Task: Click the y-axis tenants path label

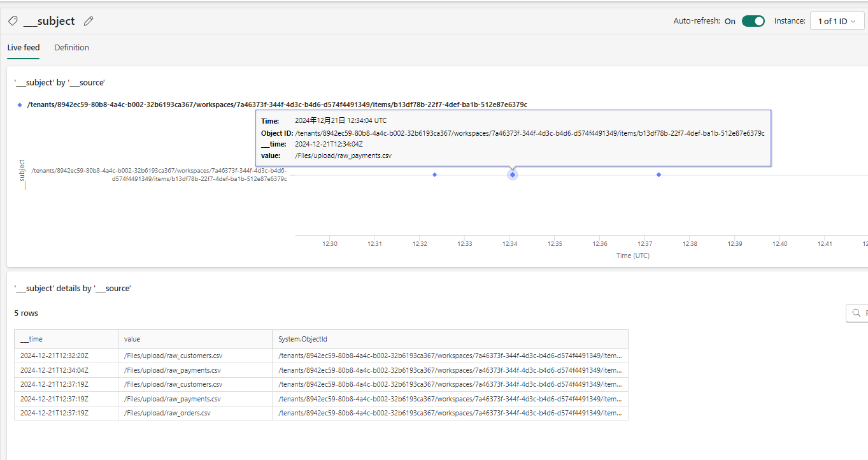Action: pyautogui.click(x=159, y=175)
